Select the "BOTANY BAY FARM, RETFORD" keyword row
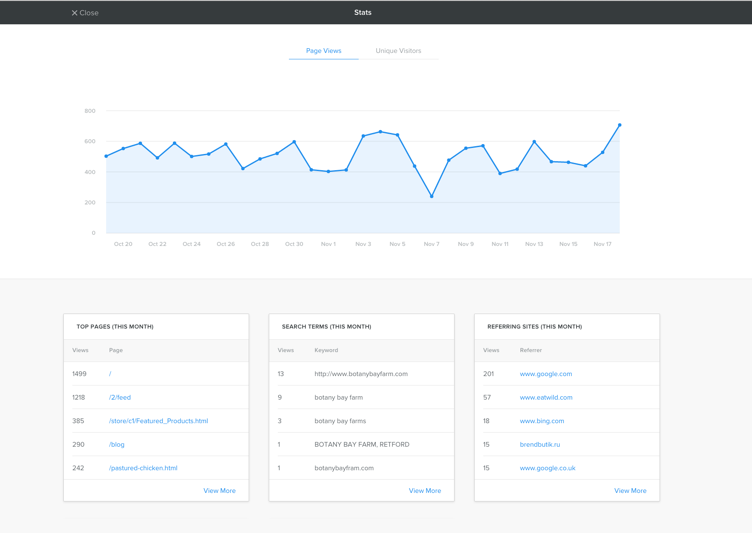 (x=361, y=445)
